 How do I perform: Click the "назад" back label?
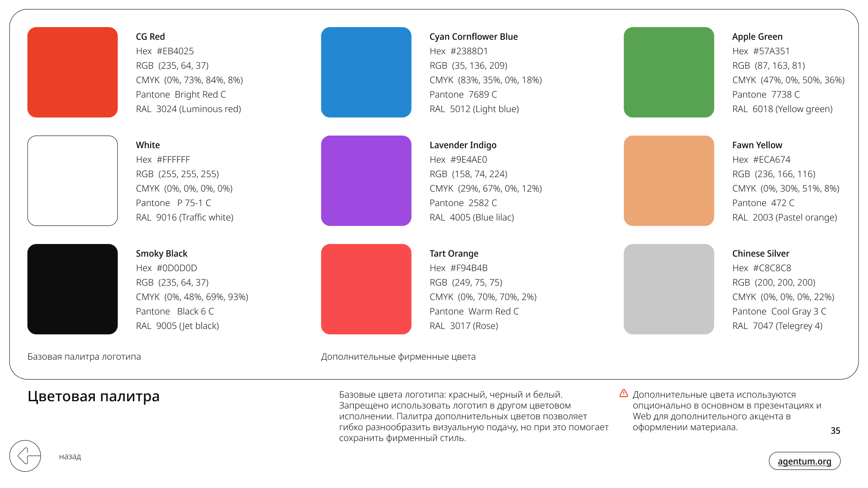coord(70,456)
